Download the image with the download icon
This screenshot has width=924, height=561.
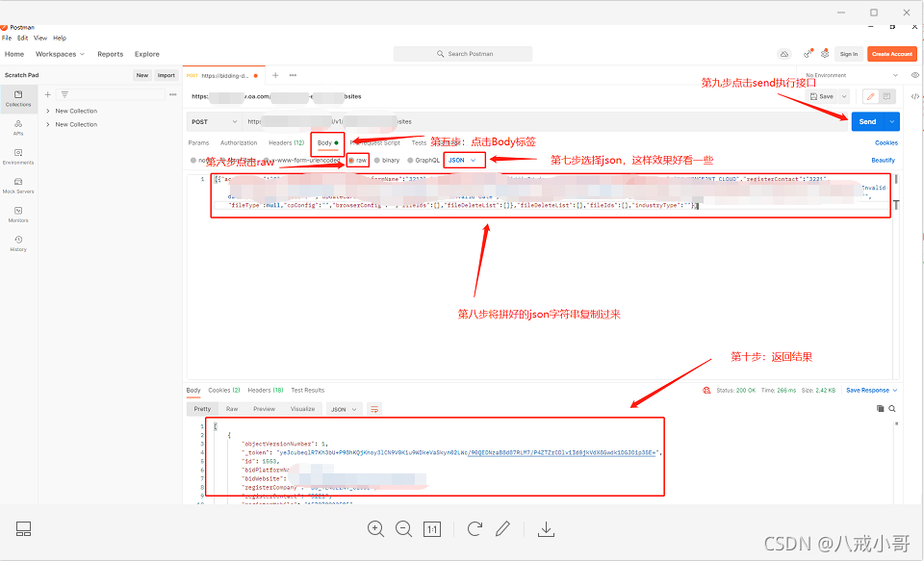[547, 528]
